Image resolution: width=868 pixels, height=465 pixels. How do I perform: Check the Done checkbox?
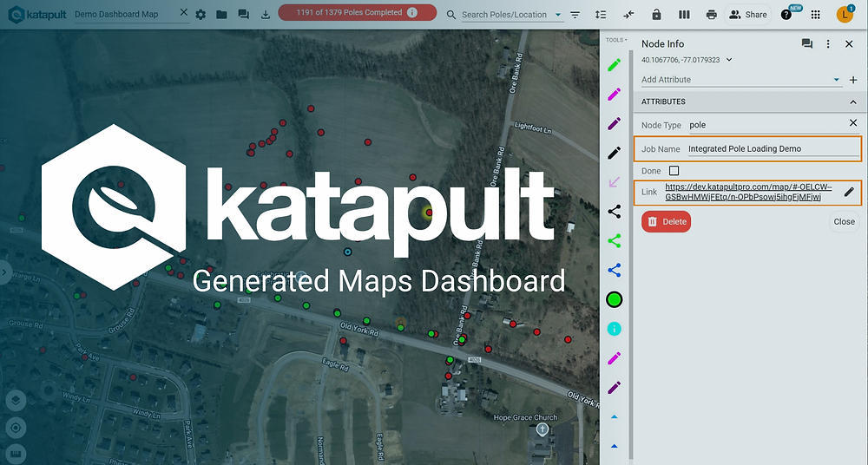coord(674,171)
